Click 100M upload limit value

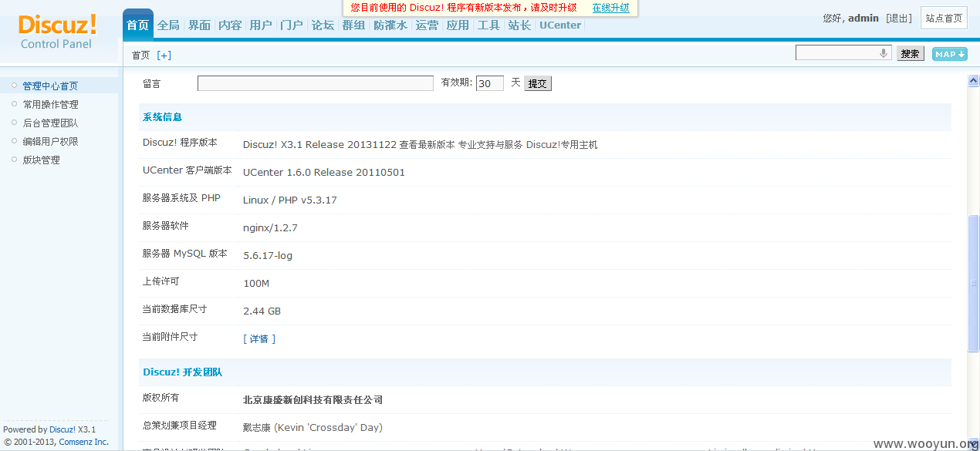pos(256,284)
